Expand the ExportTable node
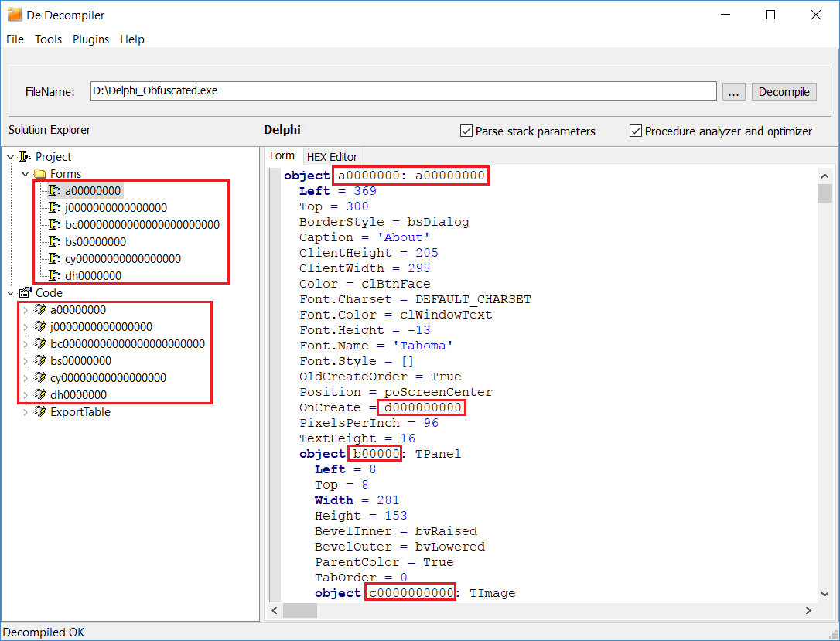The image size is (840, 641). (26, 412)
